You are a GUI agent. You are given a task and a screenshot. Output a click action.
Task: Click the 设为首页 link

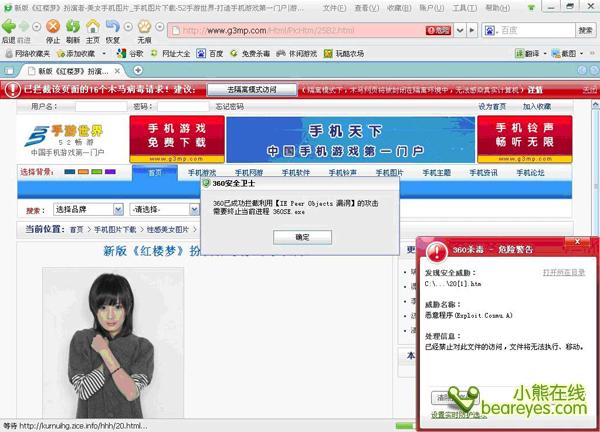[x=492, y=106]
